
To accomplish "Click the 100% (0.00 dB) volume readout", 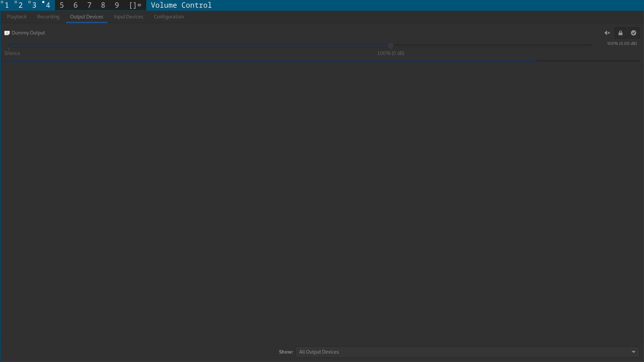I will coord(622,44).
